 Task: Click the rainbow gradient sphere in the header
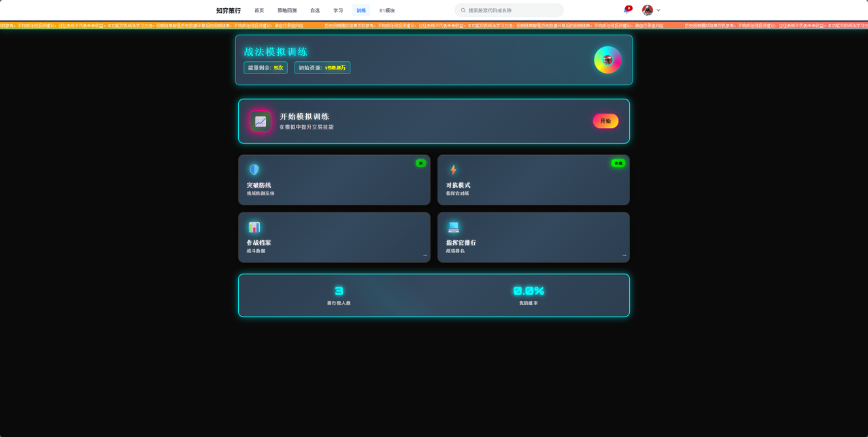click(x=607, y=60)
